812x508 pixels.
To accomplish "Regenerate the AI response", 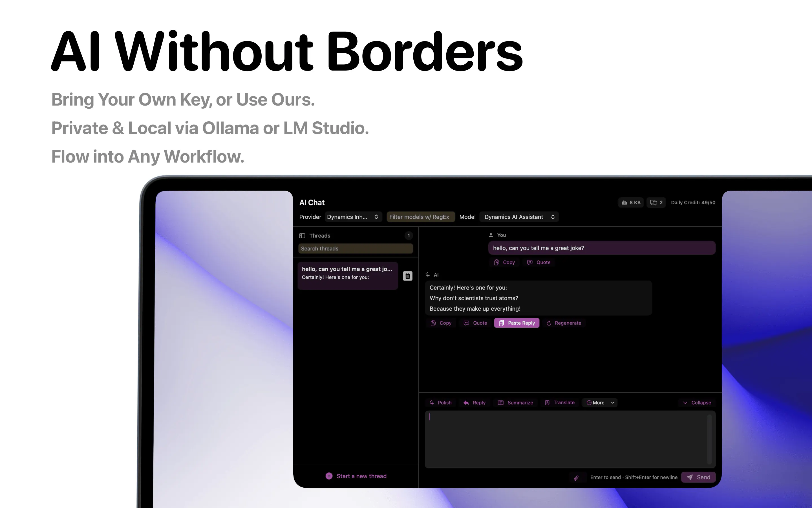I will coord(564,323).
